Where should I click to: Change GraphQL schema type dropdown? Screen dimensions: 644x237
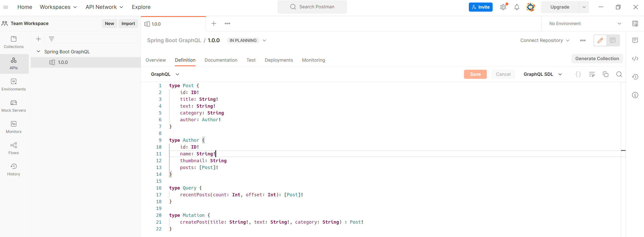point(165,74)
